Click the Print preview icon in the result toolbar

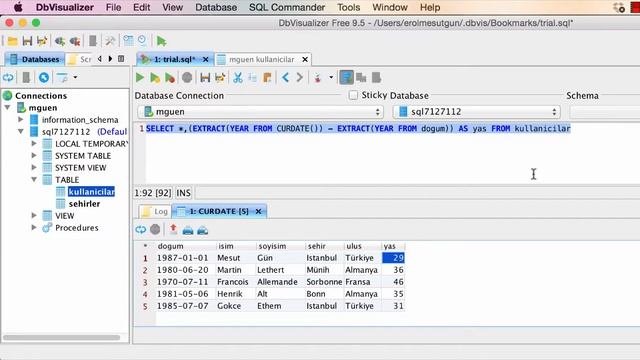(x=202, y=230)
